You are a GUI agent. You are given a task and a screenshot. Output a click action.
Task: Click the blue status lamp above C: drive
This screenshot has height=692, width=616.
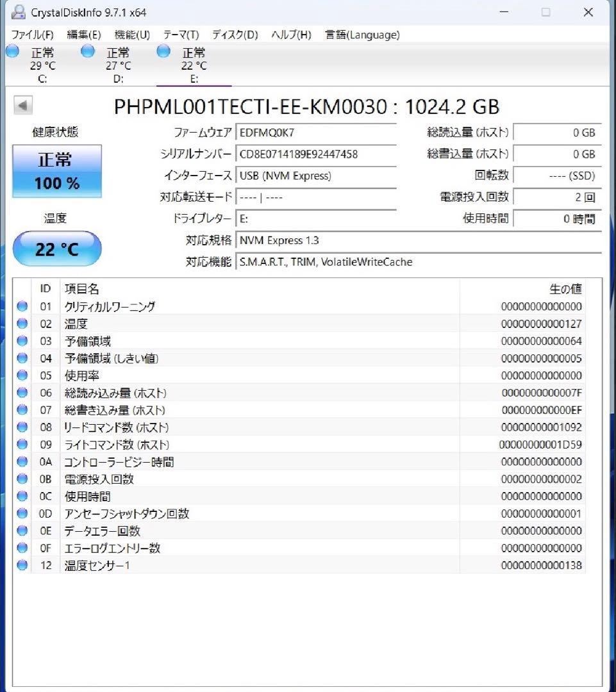coord(12,51)
